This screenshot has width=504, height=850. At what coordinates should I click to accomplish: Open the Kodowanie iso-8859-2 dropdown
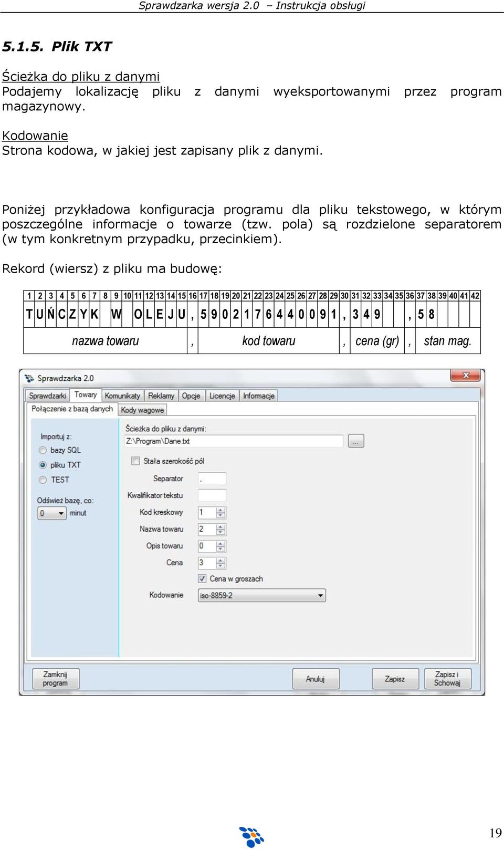262,595
